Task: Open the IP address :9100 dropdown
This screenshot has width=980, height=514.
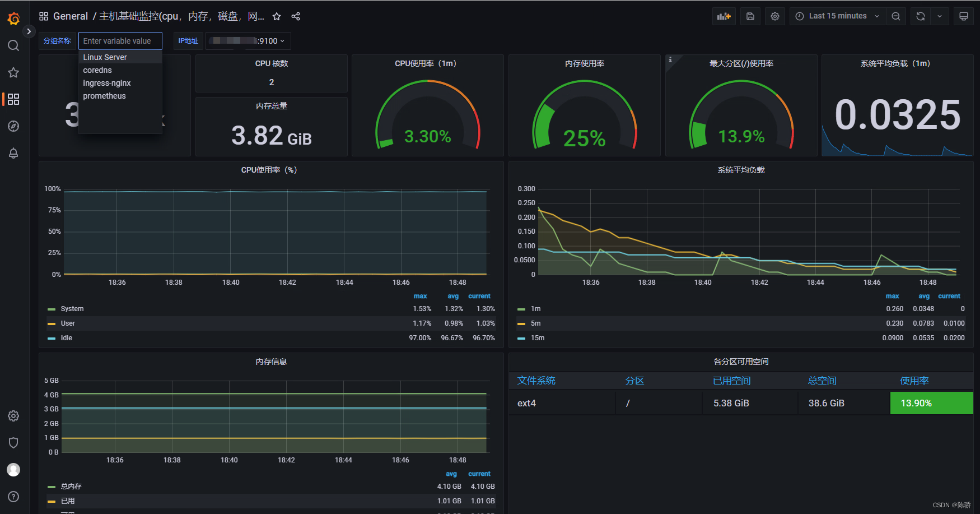Action: click(x=249, y=41)
